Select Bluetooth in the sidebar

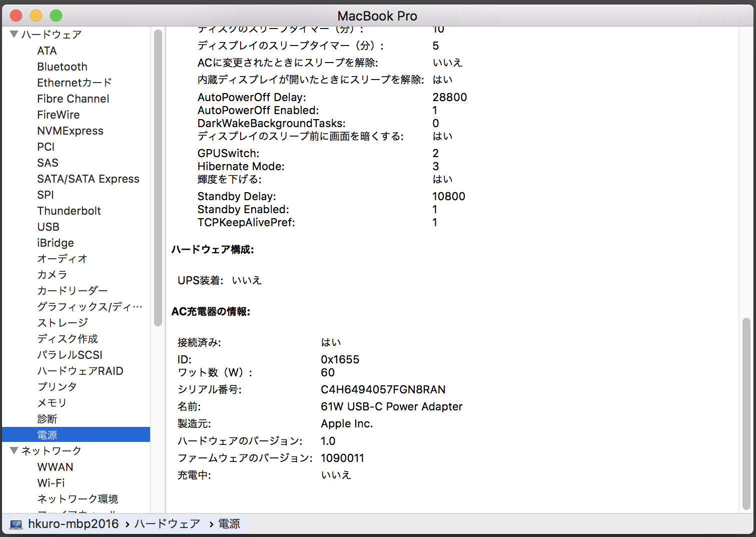(62, 67)
